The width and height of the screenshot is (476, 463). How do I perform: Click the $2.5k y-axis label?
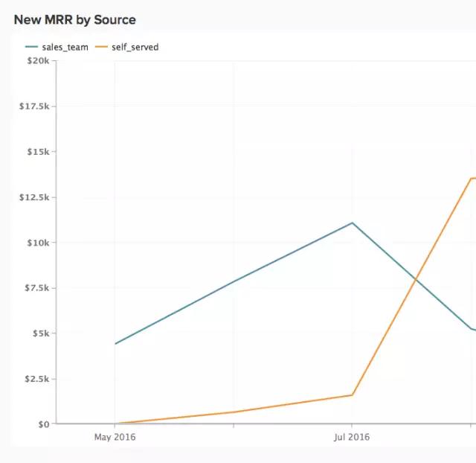(36, 379)
